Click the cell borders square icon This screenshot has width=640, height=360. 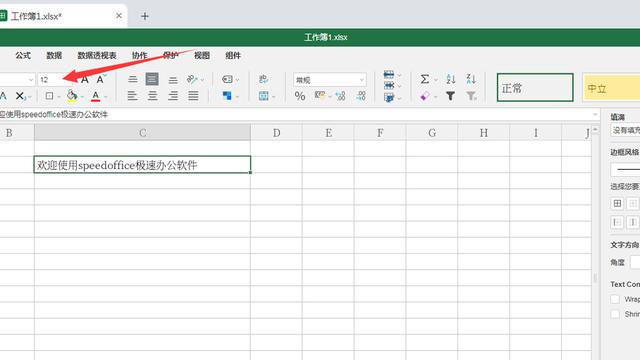point(49,96)
